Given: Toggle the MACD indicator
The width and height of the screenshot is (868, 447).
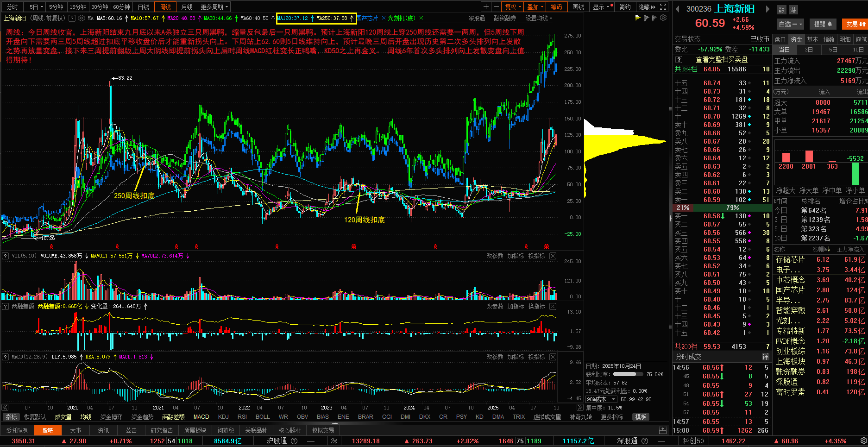Looking at the screenshot, I should 201,417.
